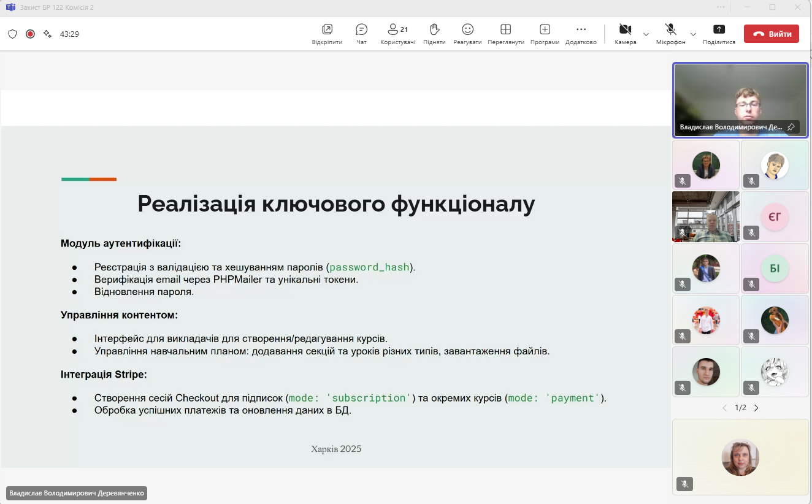Click the shield security icon
Viewport: 812px width, 504px height.
coord(12,34)
